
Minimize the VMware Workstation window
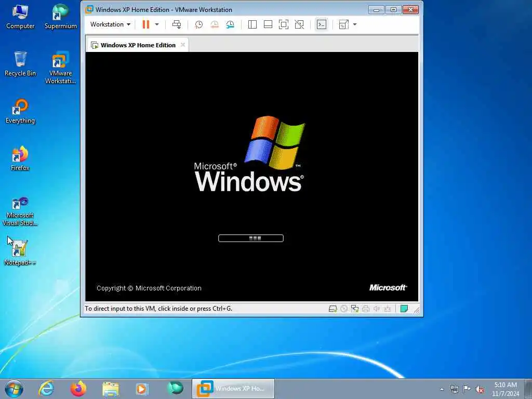tap(376, 10)
